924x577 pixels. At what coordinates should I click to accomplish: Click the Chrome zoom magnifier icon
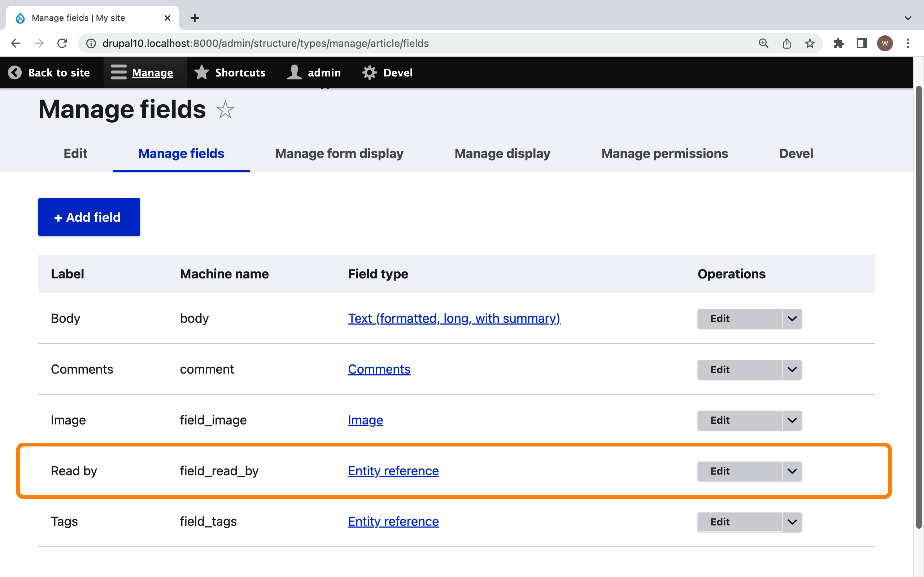(763, 43)
